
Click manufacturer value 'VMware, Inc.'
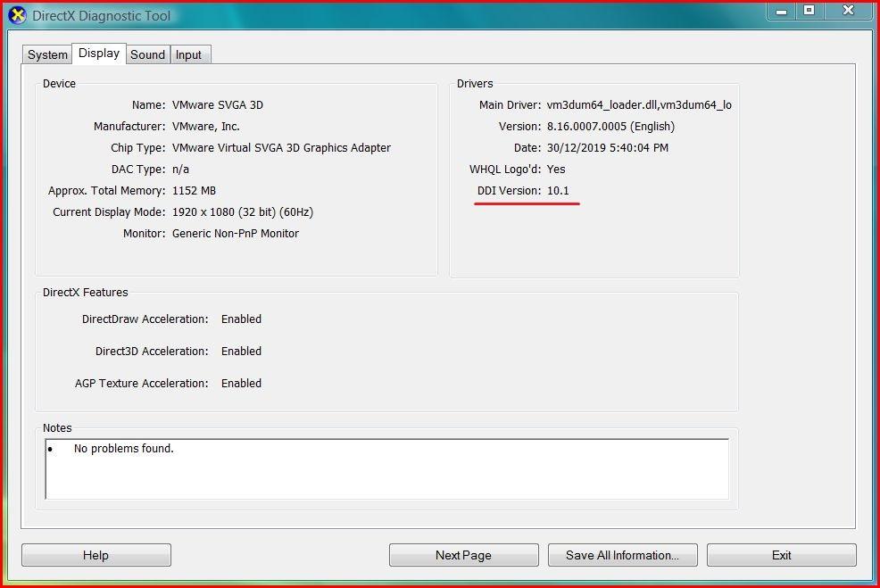(x=206, y=126)
